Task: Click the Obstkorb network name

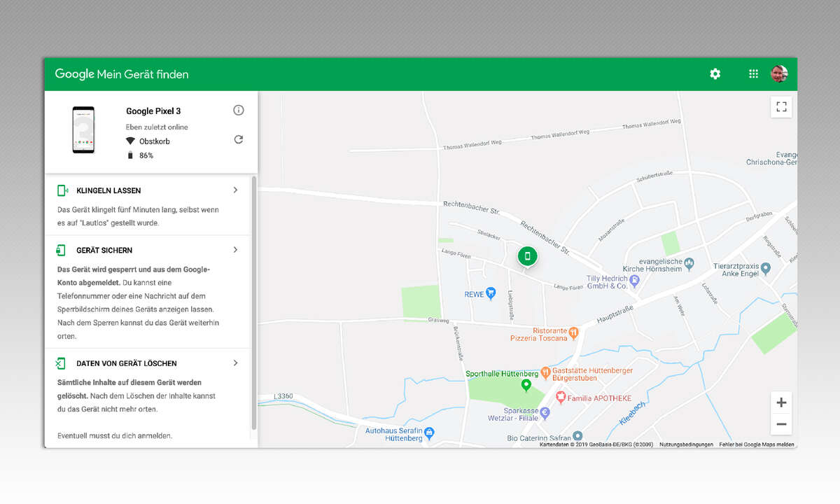Action: click(x=155, y=141)
